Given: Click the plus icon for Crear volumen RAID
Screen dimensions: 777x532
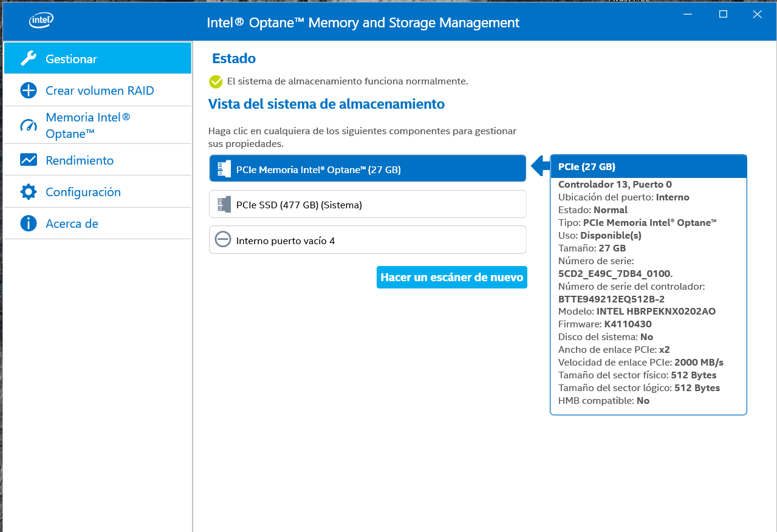Looking at the screenshot, I should point(29,90).
